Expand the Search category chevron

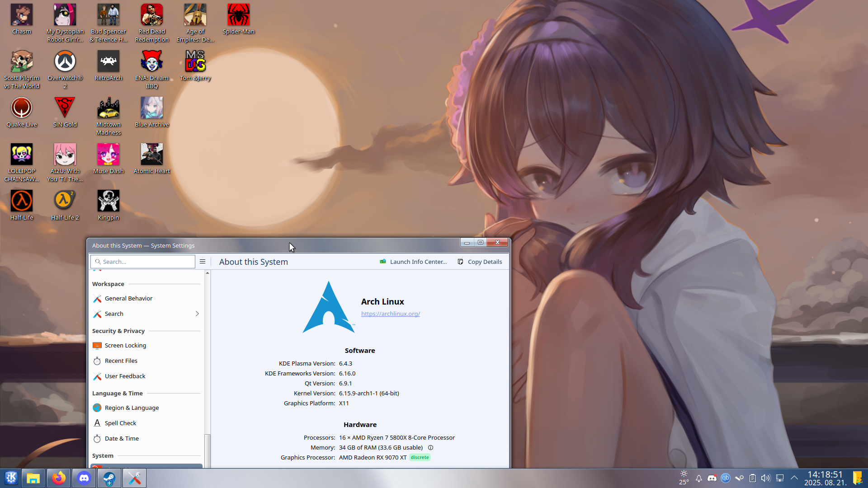(x=197, y=314)
